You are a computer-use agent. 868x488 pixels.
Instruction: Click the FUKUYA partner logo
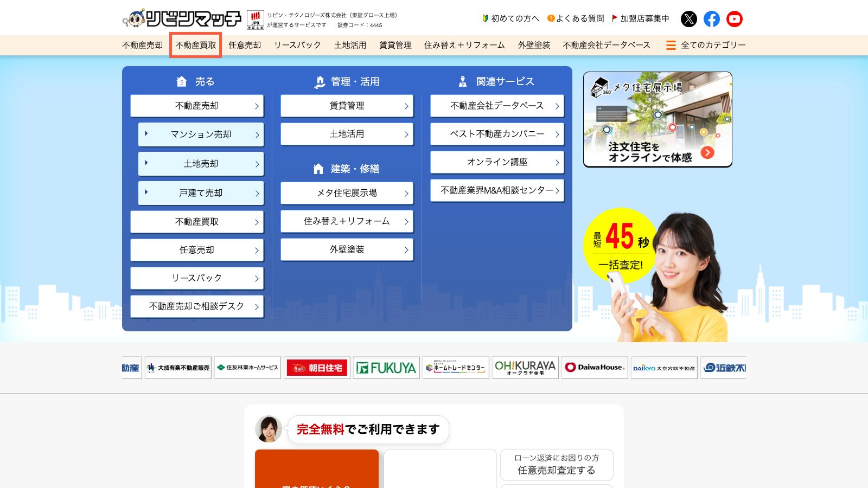pos(386,368)
